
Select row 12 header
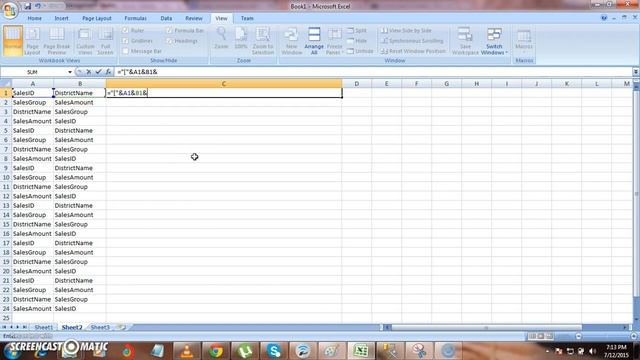coord(6,196)
